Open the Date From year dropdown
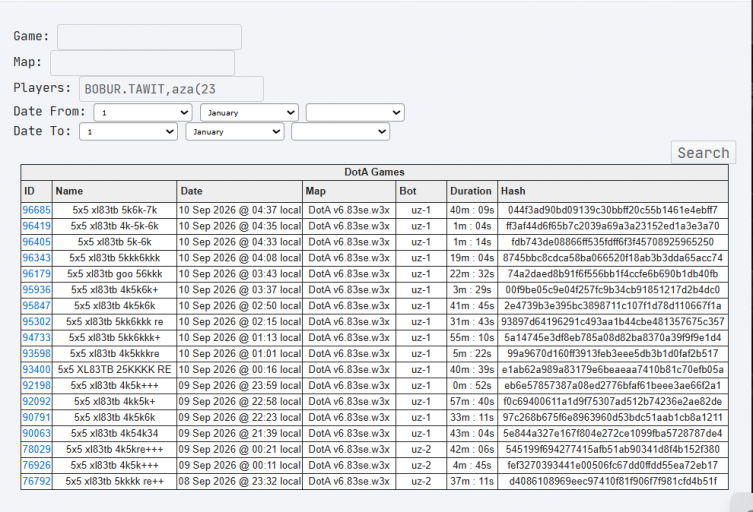 coord(355,113)
